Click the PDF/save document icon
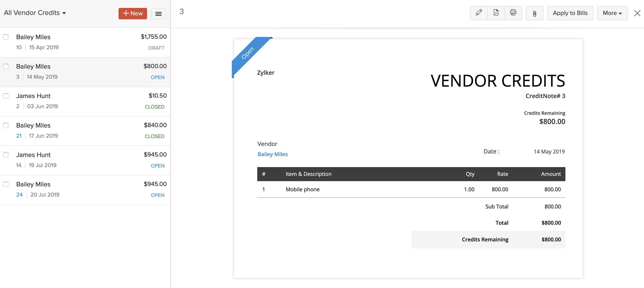The width and height of the screenshot is (644, 288). [x=496, y=13]
